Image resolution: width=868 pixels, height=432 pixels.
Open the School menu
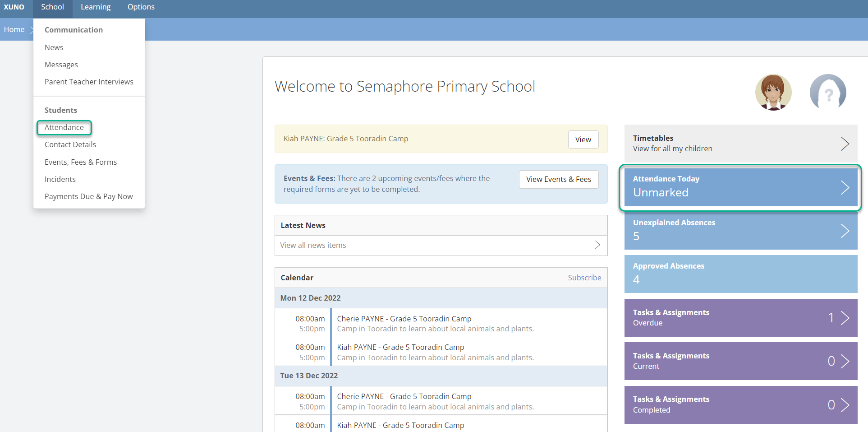pos(52,7)
